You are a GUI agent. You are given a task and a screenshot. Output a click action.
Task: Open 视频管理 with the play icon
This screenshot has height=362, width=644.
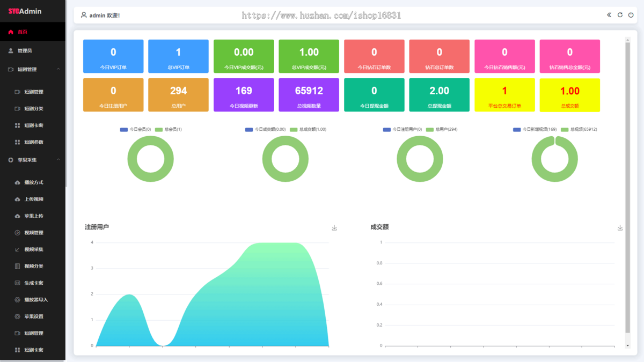(x=33, y=233)
